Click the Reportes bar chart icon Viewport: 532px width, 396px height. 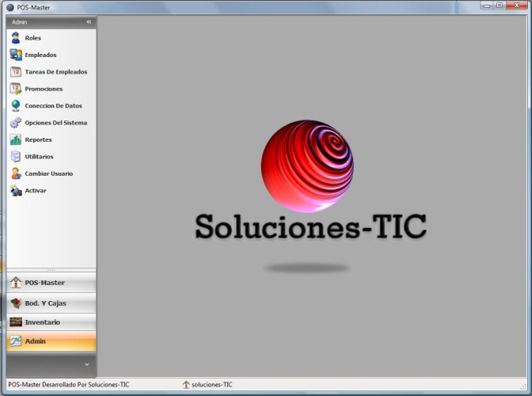click(16, 139)
